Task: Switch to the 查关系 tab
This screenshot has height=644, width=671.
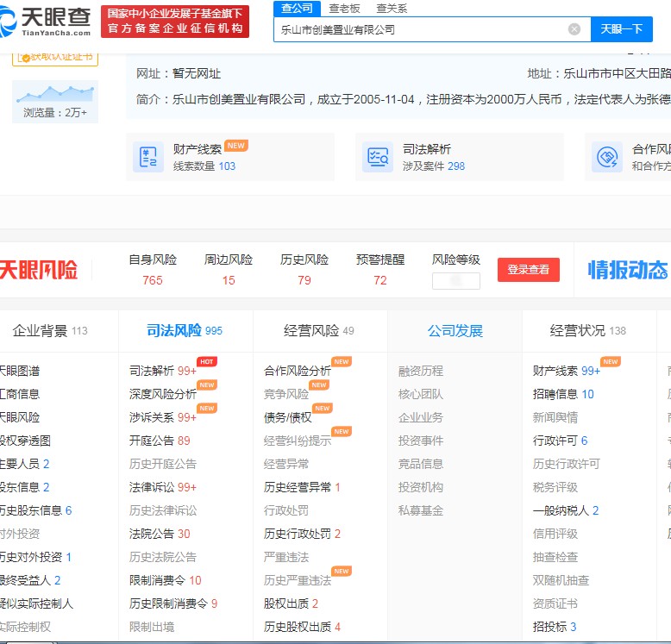Action: tap(392, 9)
